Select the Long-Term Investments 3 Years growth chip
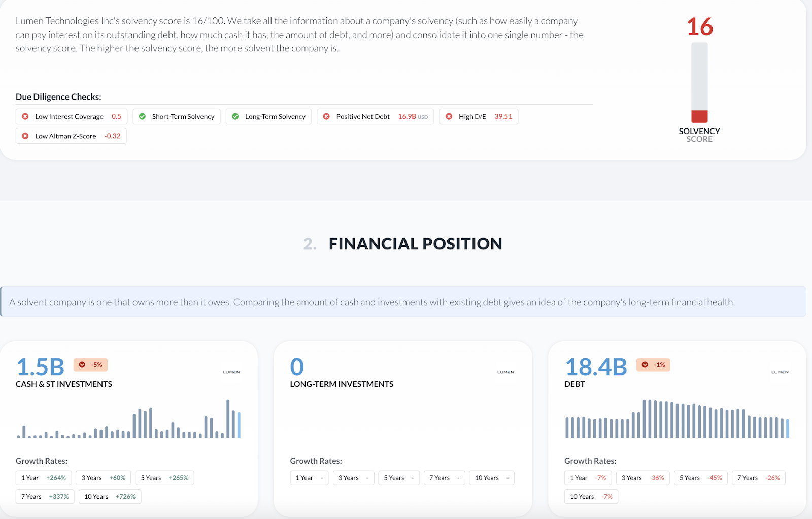 point(354,478)
